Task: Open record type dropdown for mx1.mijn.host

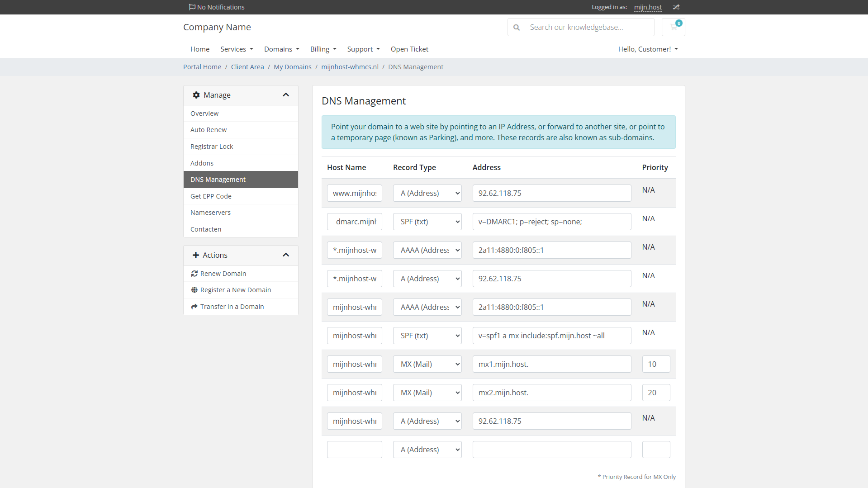Action: point(427,364)
